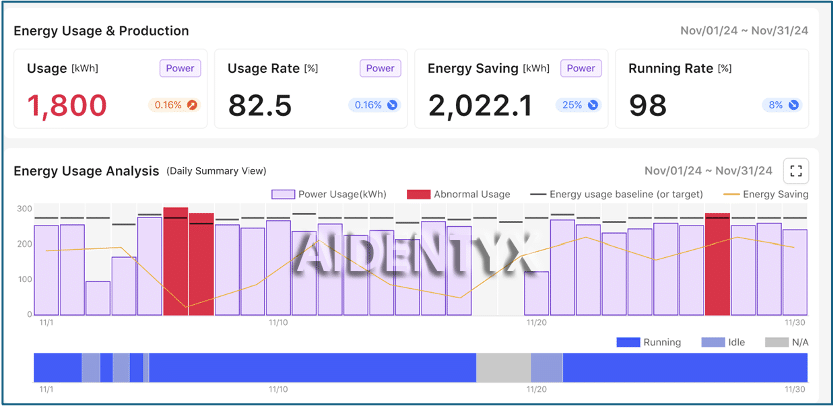The width and height of the screenshot is (835, 406).
Task: Open the Power badge on the Usage card
Action: [x=180, y=68]
